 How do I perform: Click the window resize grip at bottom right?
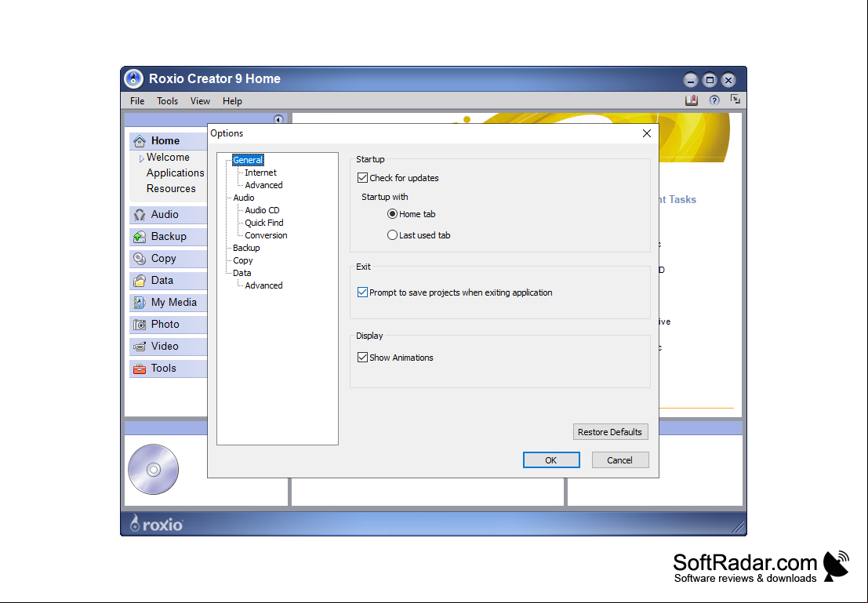(x=738, y=527)
